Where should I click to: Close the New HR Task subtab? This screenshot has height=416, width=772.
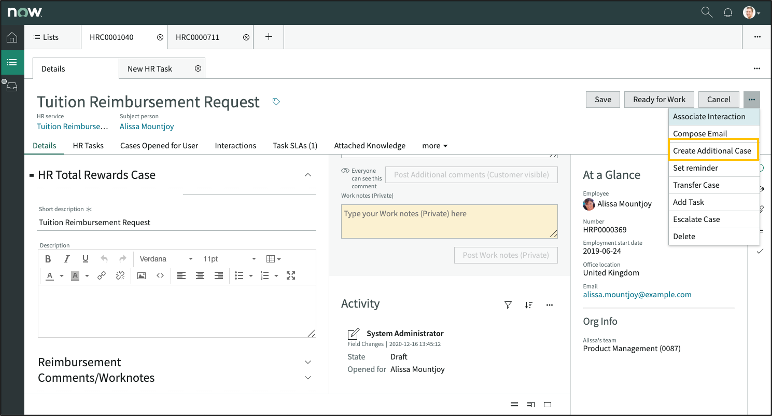198,69
